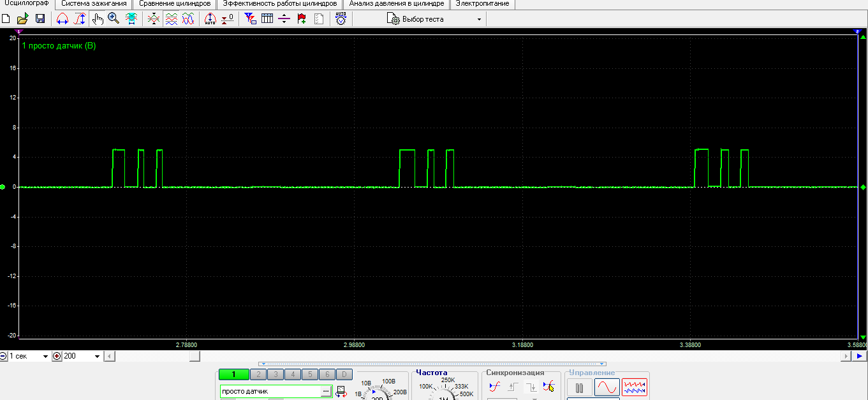Select the horizontal measurement cursor tool

[63, 19]
